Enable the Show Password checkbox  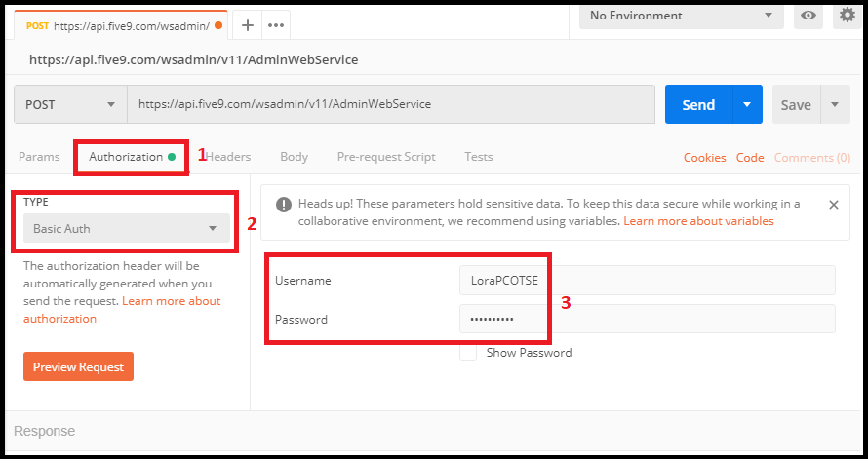[468, 352]
